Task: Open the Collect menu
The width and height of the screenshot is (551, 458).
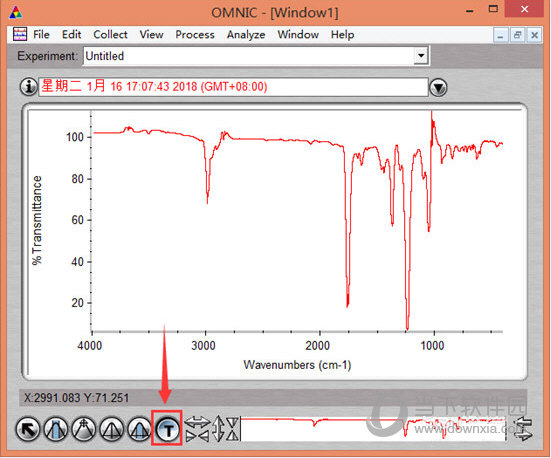Action: [x=110, y=34]
